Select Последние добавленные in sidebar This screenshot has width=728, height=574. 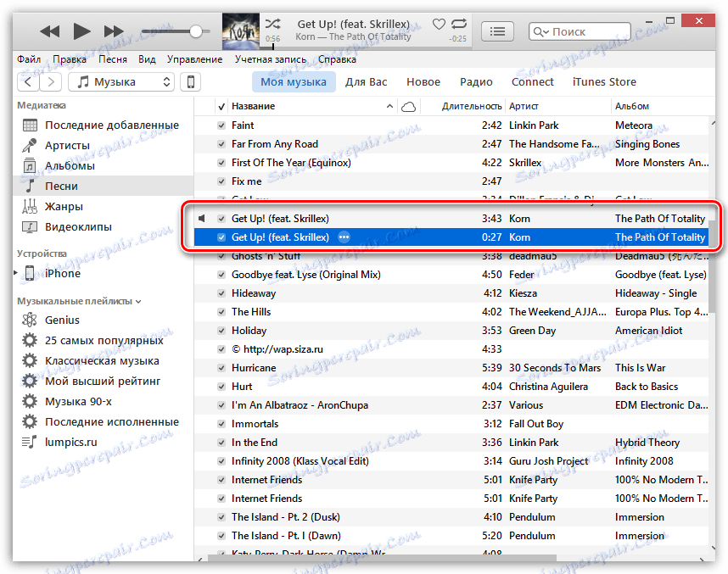point(103,125)
